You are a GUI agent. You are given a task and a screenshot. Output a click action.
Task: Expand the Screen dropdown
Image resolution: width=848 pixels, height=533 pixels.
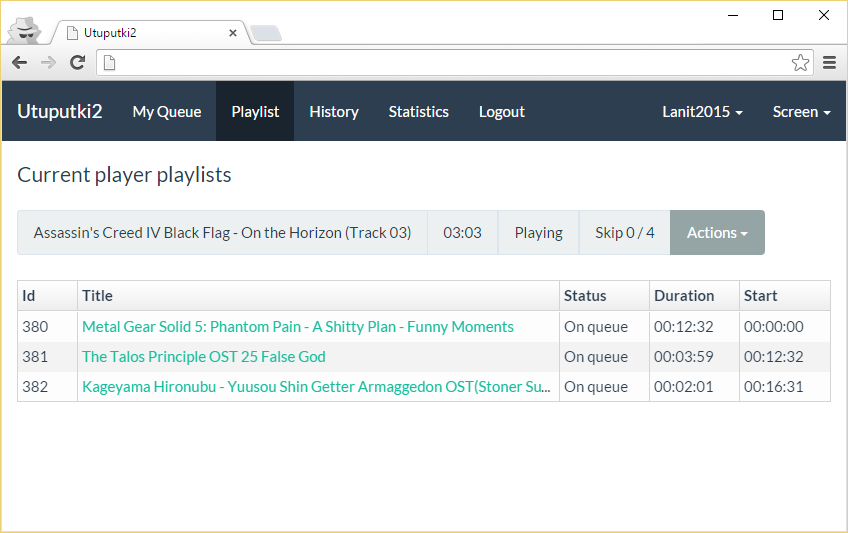(801, 111)
